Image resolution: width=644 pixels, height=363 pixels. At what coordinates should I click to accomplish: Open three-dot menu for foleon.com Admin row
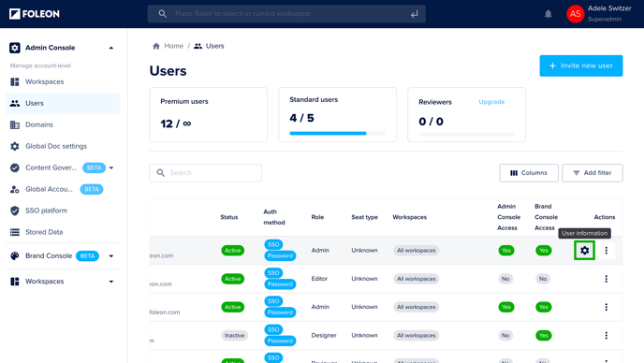click(x=606, y=307)
